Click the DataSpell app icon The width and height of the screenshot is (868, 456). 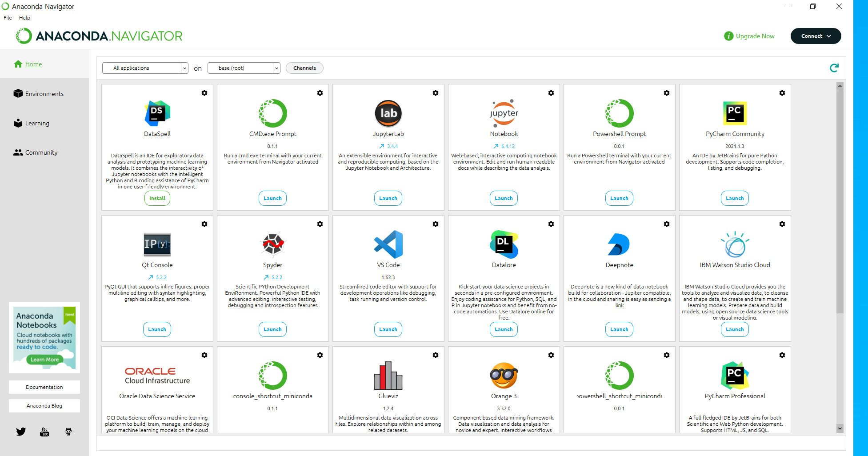click(157, 113)
